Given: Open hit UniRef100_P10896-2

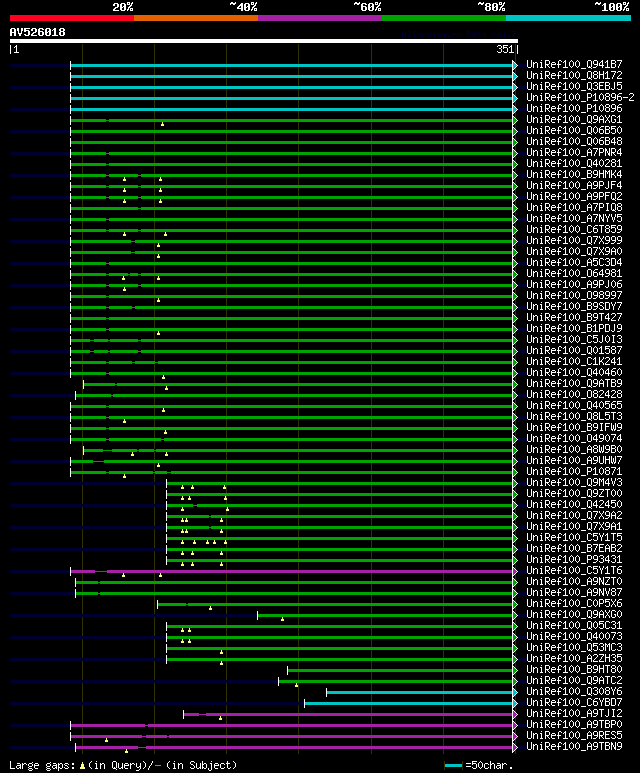Looking at the screenshot, I should [580, 98].
